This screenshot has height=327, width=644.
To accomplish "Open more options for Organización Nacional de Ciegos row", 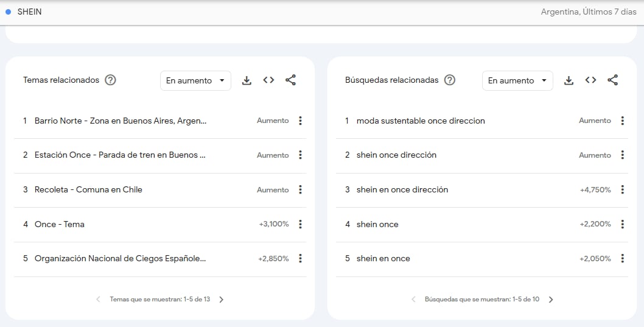I will click(x=300, y=258).
